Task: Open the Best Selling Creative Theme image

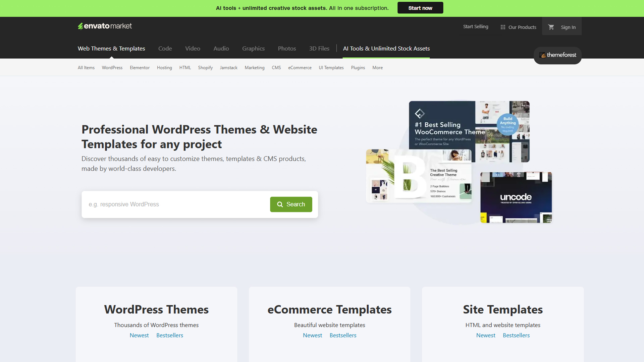Action: tap(419, 176)
